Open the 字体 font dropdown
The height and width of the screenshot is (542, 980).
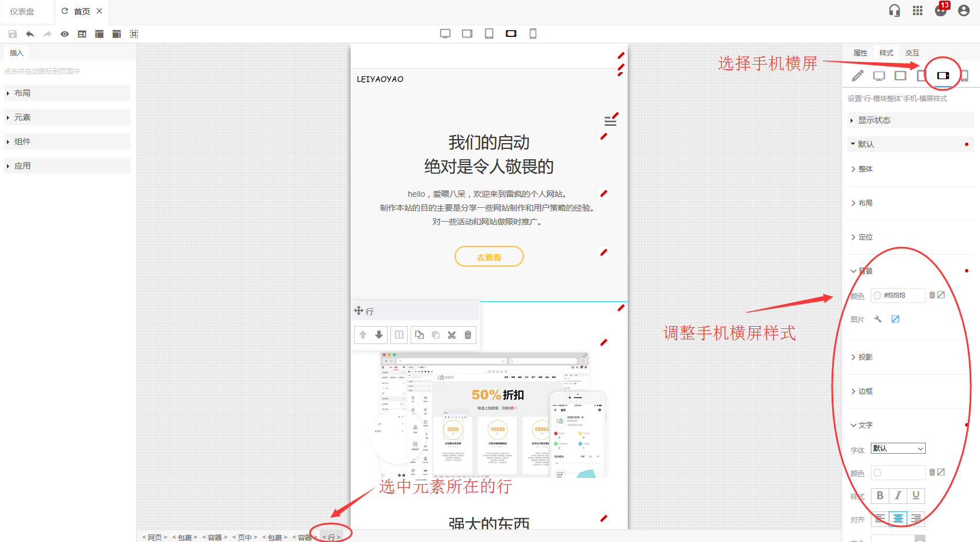tap(898, 448)
